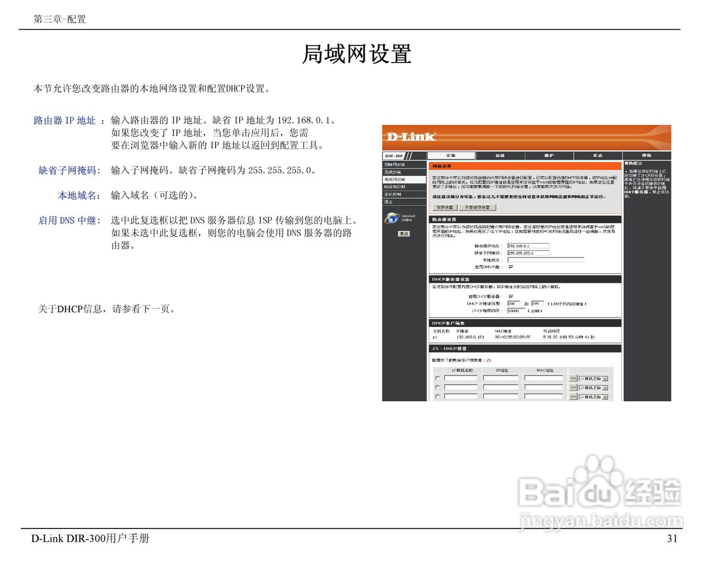Click the blue label 本地域名
Image resolution: width=728 pixels, height=562 pixels.
(77, 195)
